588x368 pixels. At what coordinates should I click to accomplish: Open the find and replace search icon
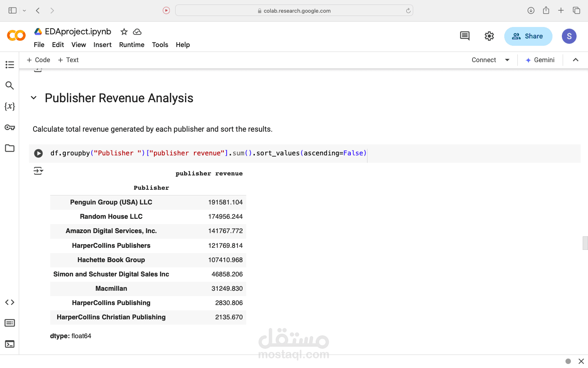(x=10, y=85)
